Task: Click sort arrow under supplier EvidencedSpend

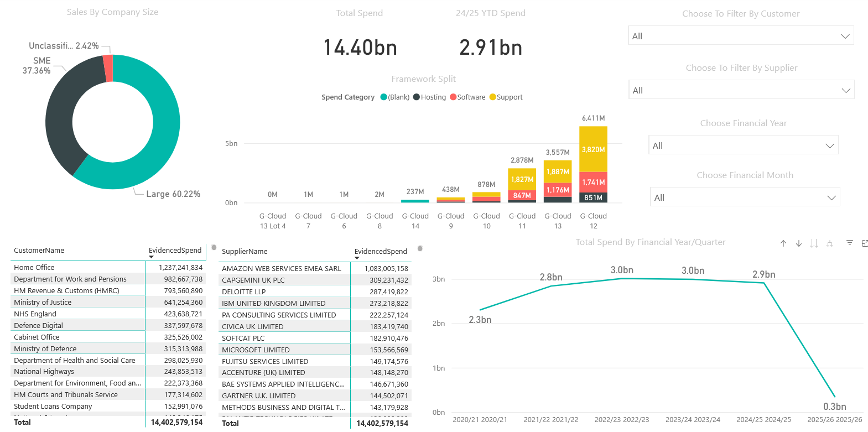Action: coord(357,258)
